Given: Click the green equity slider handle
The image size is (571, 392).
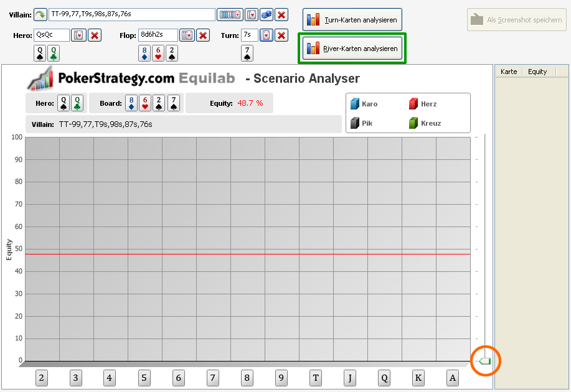Looking at the screenshot, I should click(485, 361).
